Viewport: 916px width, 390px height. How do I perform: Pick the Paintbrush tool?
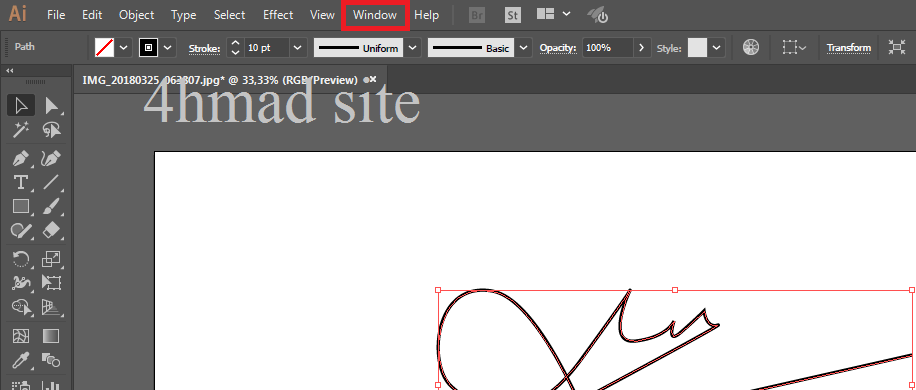point(51,206)
